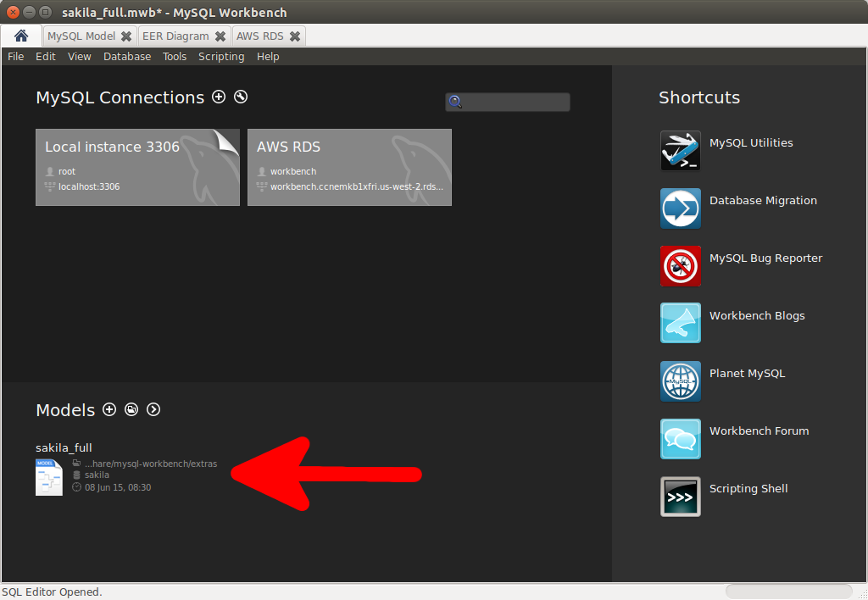Open an existing model file icon

131,409
